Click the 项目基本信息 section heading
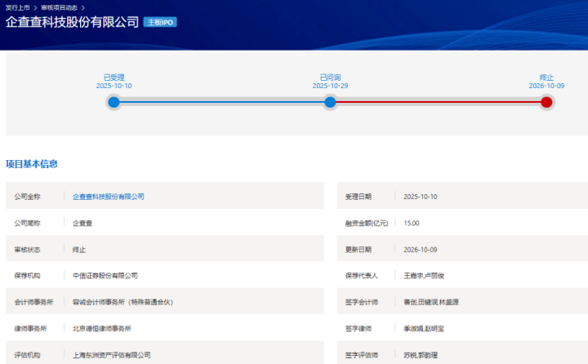Viewport: 588px width, 364px height. (32, 164)
